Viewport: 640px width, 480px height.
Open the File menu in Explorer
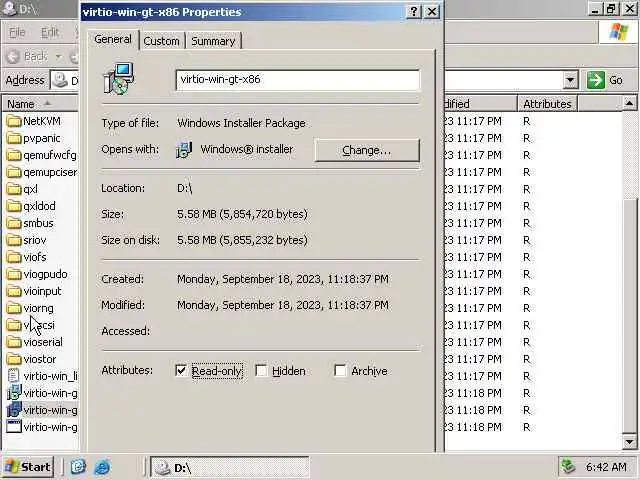click(17, 32)
